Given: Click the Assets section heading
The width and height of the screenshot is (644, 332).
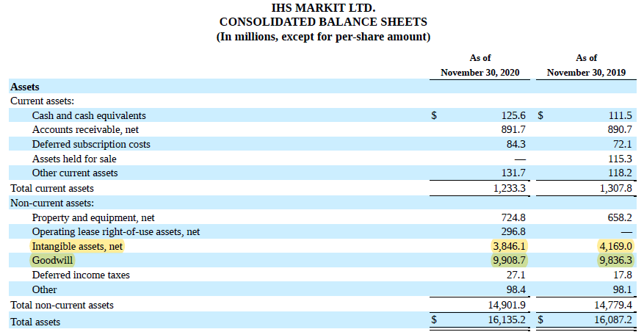Looking at the screenshot, I should pos(25,87).
